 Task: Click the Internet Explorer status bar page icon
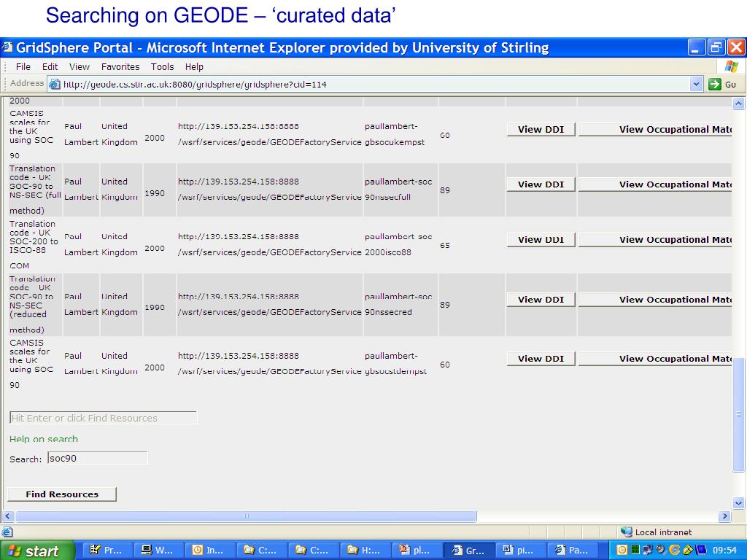7,532
